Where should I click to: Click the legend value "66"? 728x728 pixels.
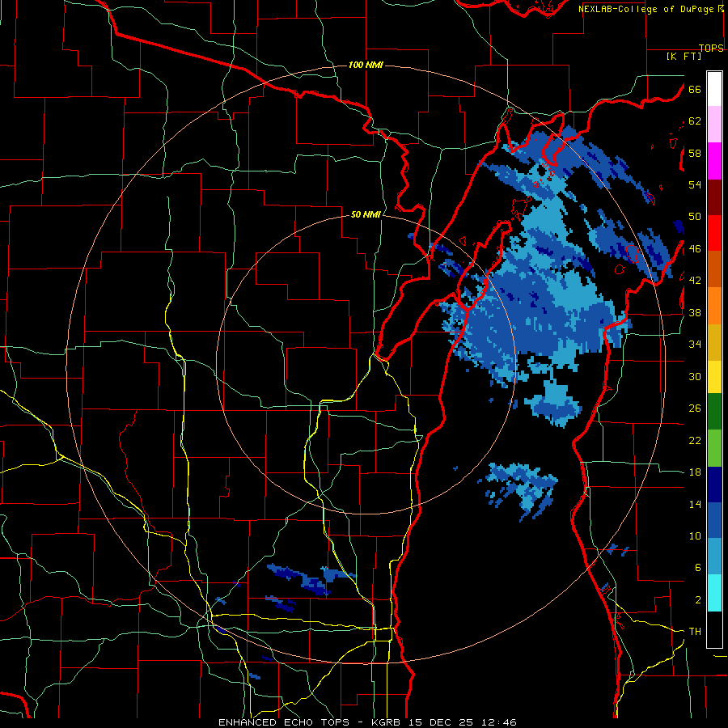pyautogui.click(x=695, y=89)
